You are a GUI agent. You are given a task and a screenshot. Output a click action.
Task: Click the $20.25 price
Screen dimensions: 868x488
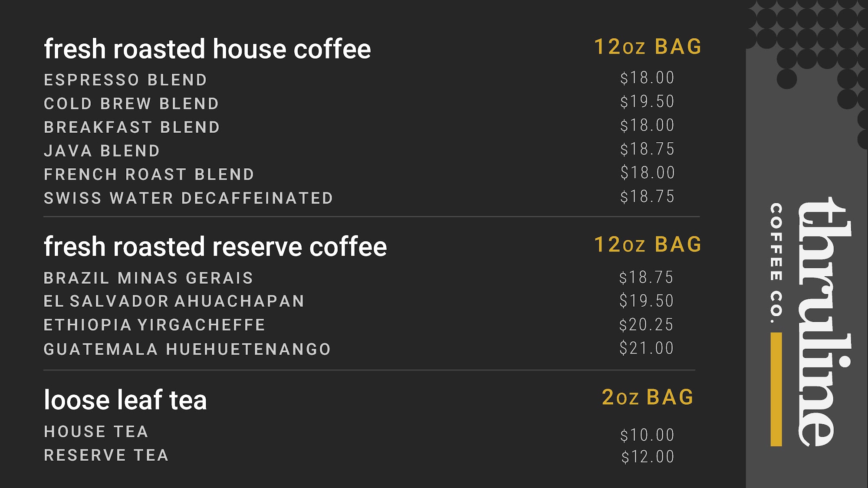pos(646,324)
